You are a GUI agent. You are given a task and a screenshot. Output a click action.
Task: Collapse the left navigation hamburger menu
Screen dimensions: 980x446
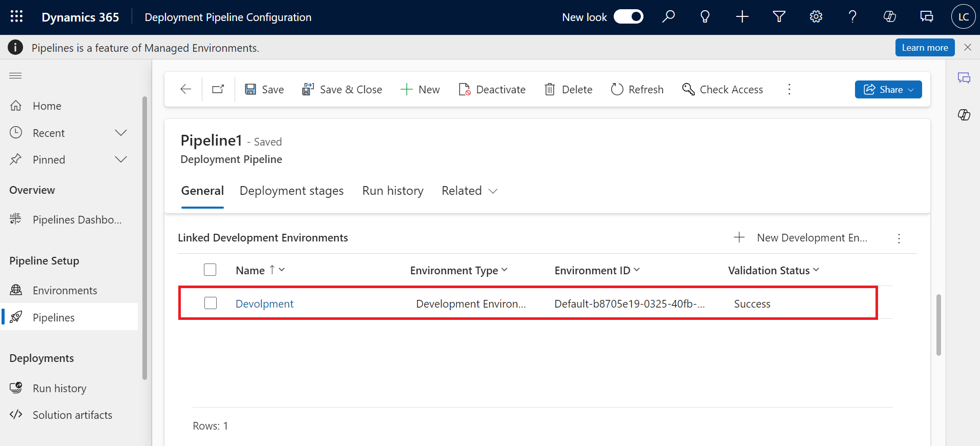[15, 76]
